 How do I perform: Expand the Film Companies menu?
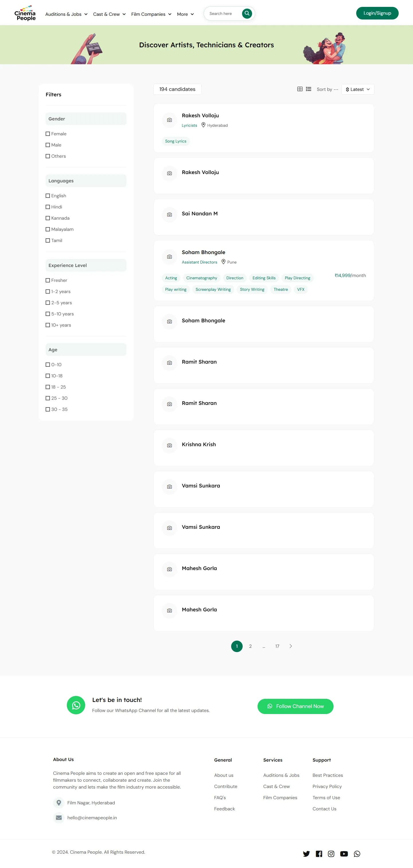point(151,14)
